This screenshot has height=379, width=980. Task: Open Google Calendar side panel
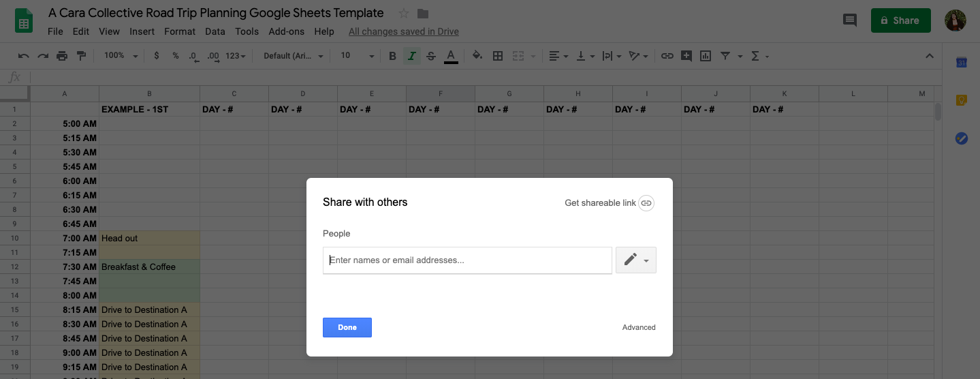coord(962,63)
